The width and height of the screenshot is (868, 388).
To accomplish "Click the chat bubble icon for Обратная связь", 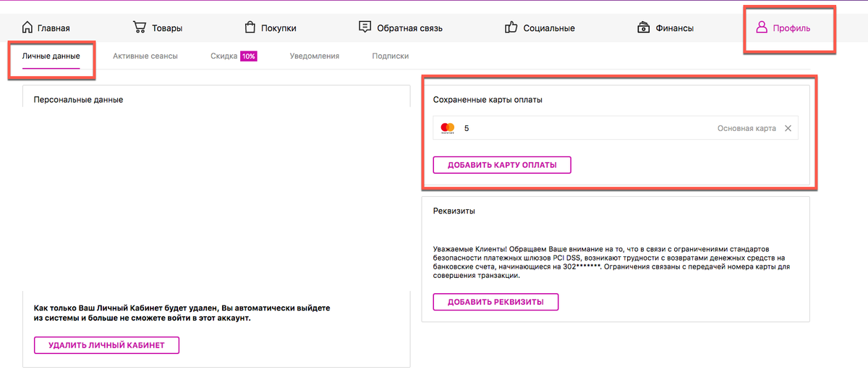I will pos(365,28).
